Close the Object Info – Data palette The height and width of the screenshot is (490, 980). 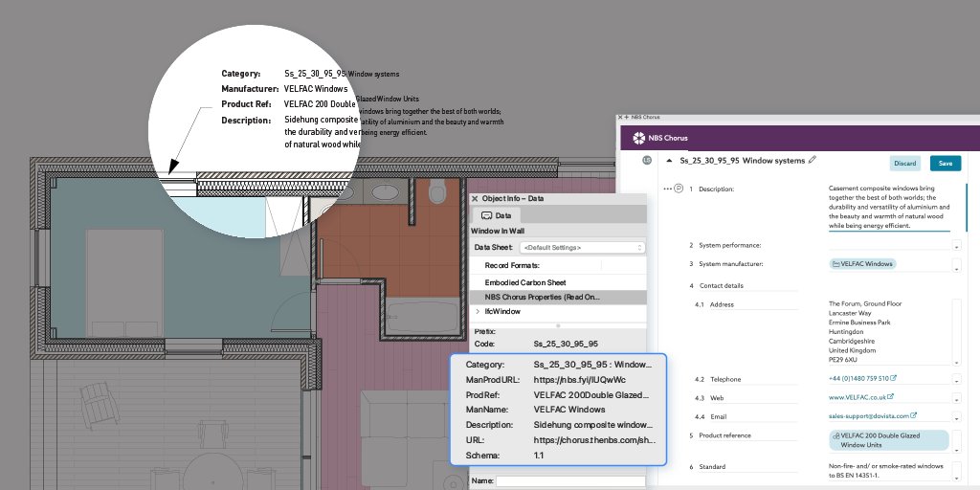(475, 199)
